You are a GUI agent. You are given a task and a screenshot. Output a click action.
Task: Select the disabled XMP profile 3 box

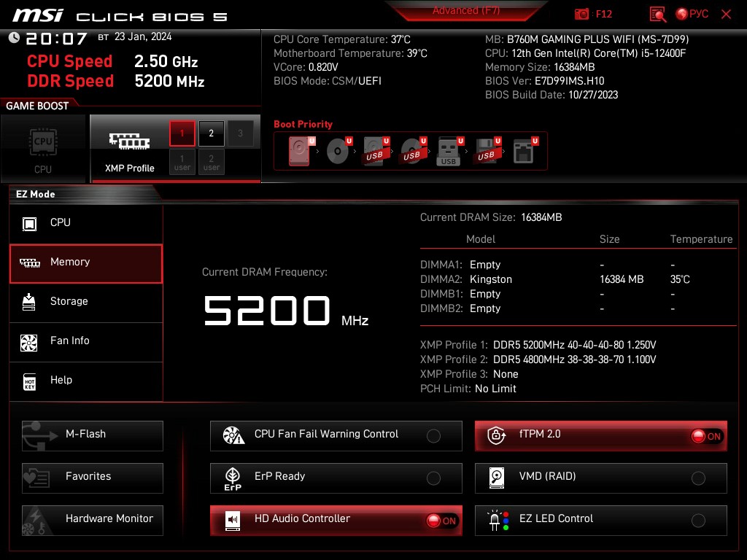240,133
